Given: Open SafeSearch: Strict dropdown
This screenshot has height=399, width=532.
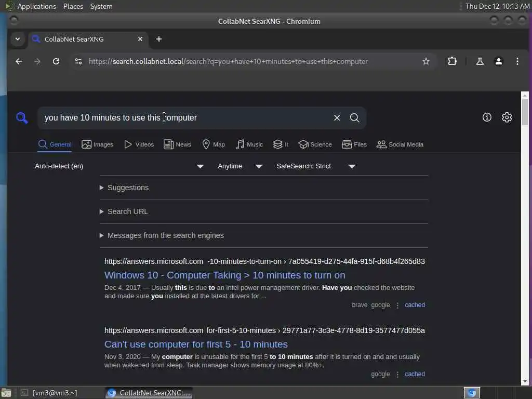Looking at the screenshot, I should coord(316,166).
